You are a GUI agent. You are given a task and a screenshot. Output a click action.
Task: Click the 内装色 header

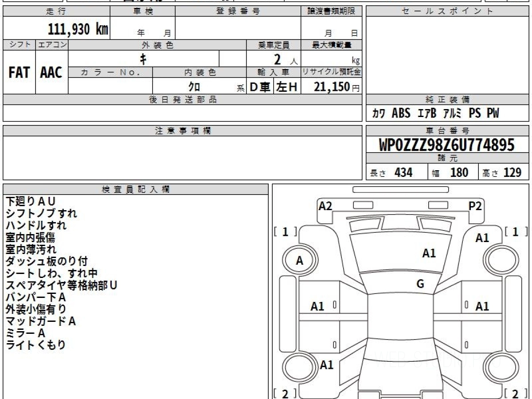(x=199, y=72)
